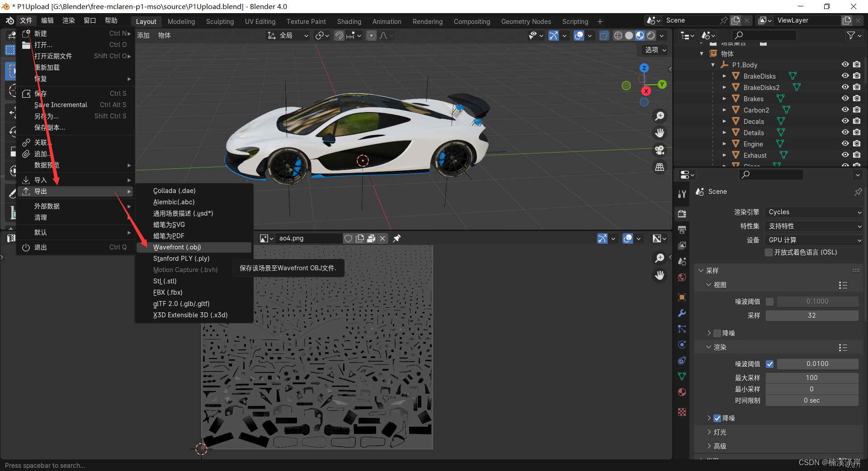
Task: Unlink the ao4.png image with X
Action: [382, 238]
